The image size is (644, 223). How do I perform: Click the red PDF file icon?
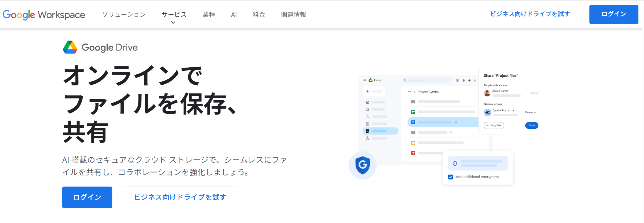pos(413,153)
